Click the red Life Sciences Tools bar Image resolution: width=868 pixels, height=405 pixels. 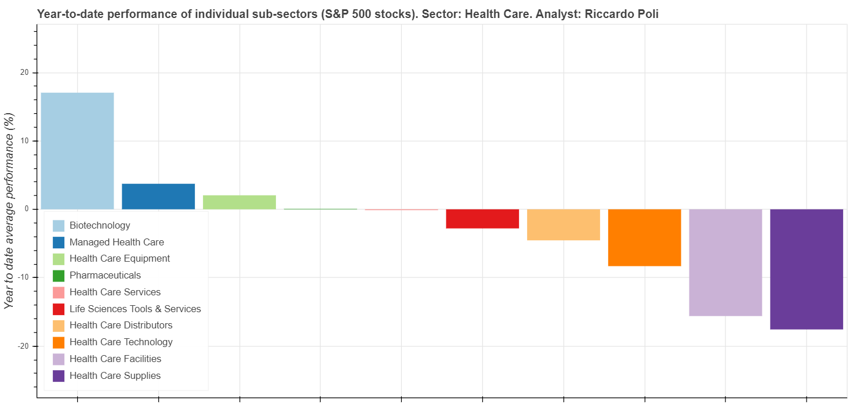(482, 219)
